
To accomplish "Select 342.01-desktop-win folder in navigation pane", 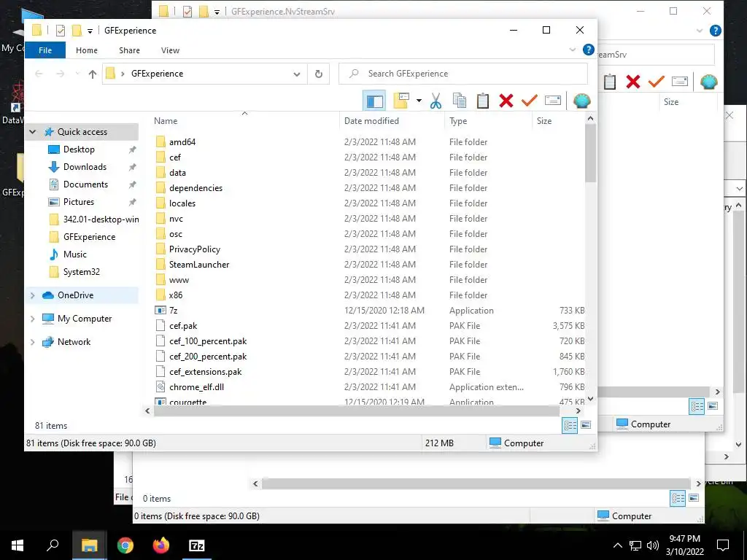I will pyautogui.click(x=101, y=219).
